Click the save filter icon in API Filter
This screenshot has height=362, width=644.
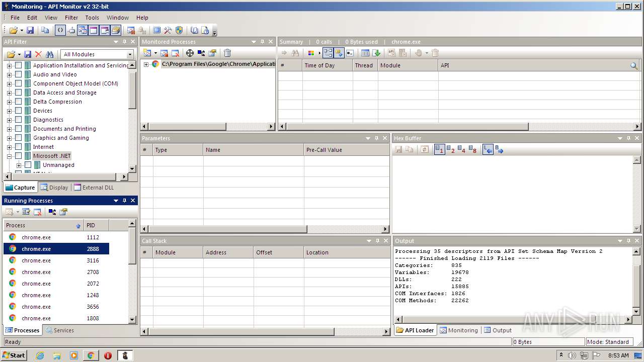(28, 54)
